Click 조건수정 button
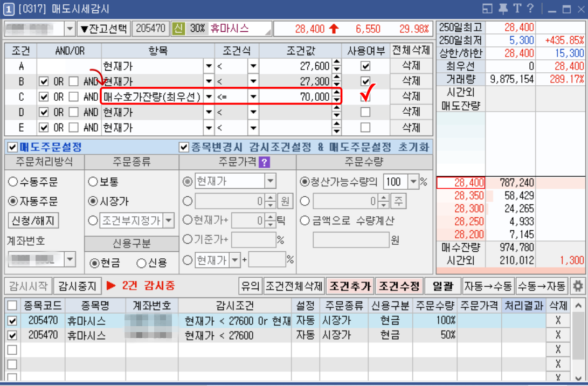588x386 pixels. [399, 286]
